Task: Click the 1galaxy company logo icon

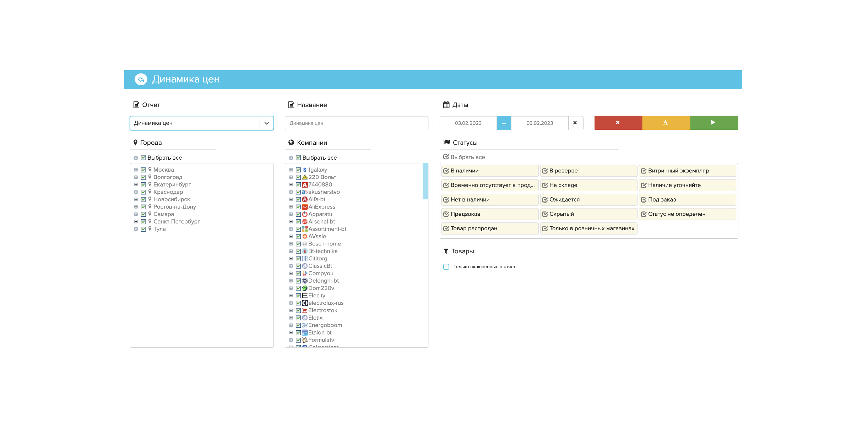Action: (305, 170)
